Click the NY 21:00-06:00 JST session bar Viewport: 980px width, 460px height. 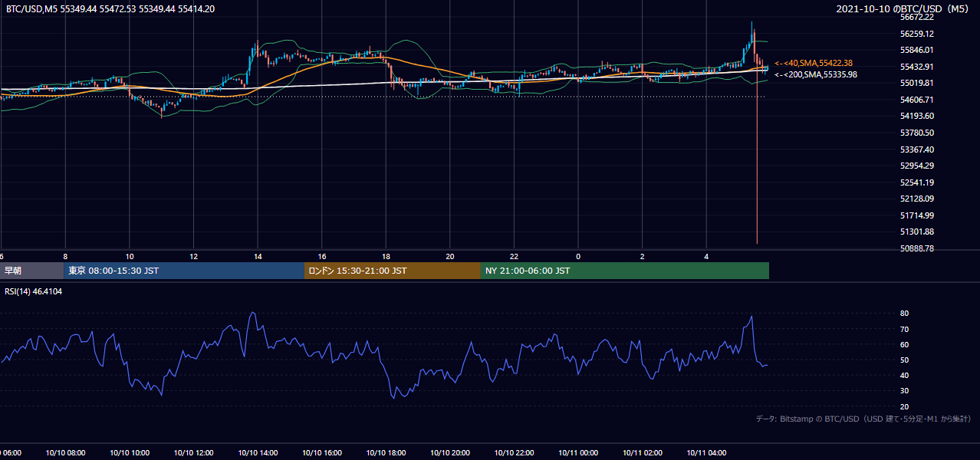click(625, 271)
